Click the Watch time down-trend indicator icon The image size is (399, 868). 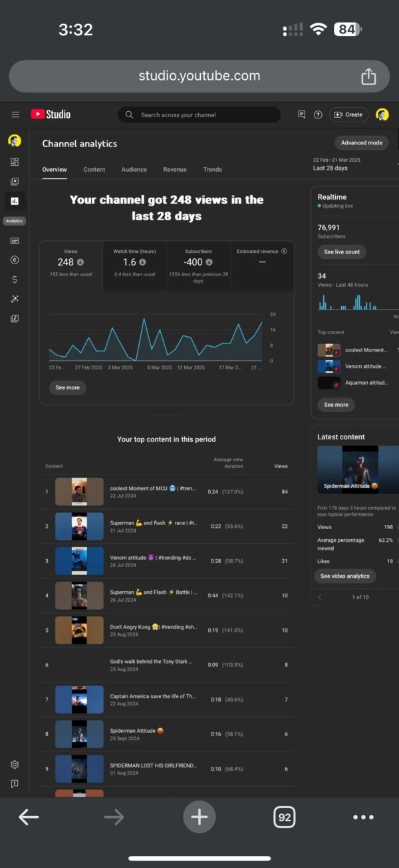point(142,262)
